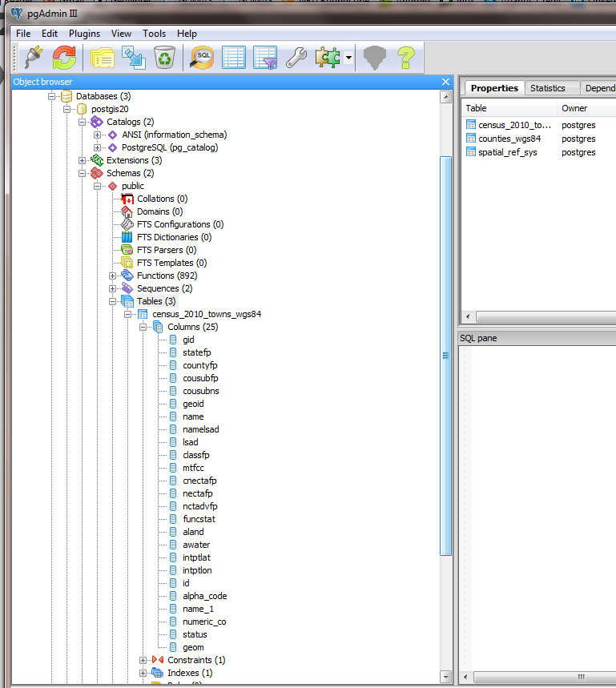Viewport: 616px width, 688px height.
Task: Expand the PostgreSQL (pg_catalog) node
Action: 98,147
